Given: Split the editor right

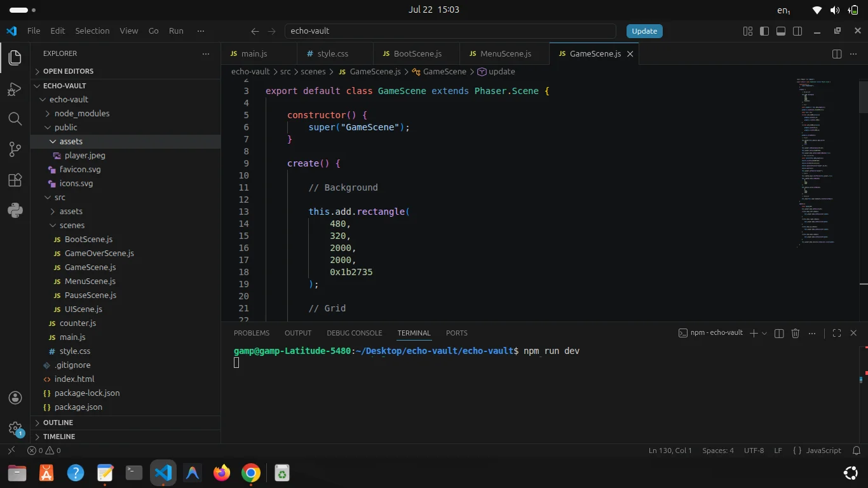Looking at the screenshot, I should pos(837,54).
